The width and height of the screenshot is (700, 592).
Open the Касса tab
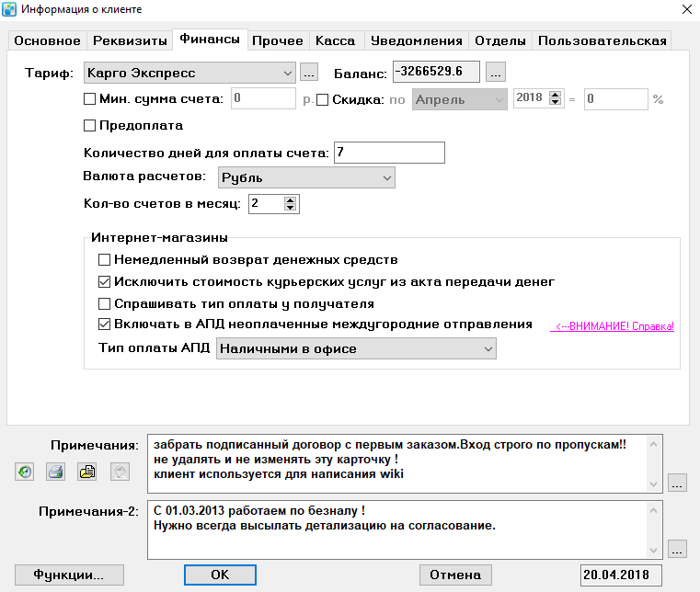(x=335, y=40)
